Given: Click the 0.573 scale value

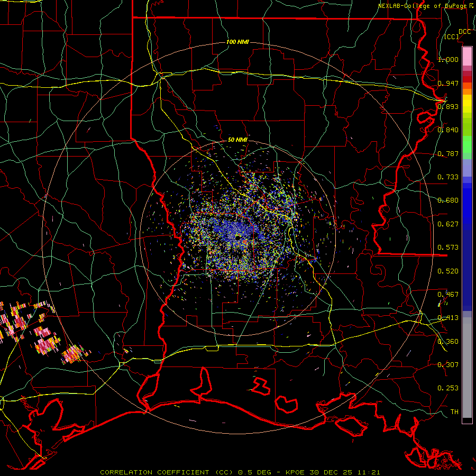Looking at the screenshot, I should pyautogui.click(x=448, y=248).
